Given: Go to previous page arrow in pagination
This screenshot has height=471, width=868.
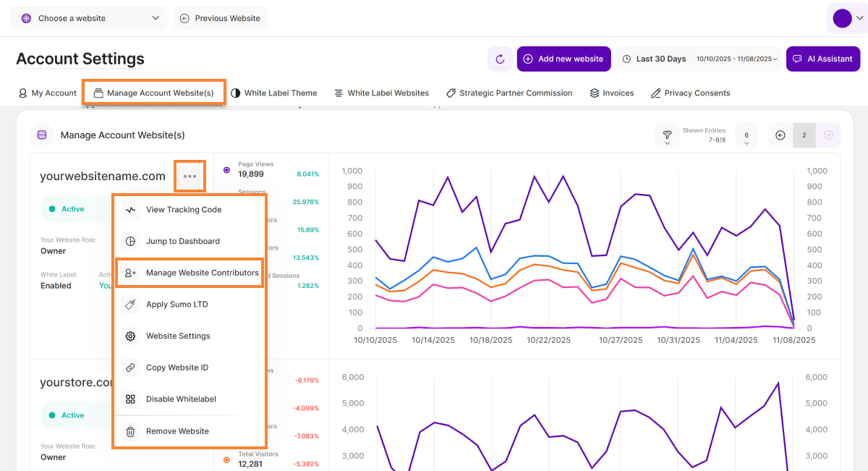Looking at the screenshot, I should tap(780, 135).
